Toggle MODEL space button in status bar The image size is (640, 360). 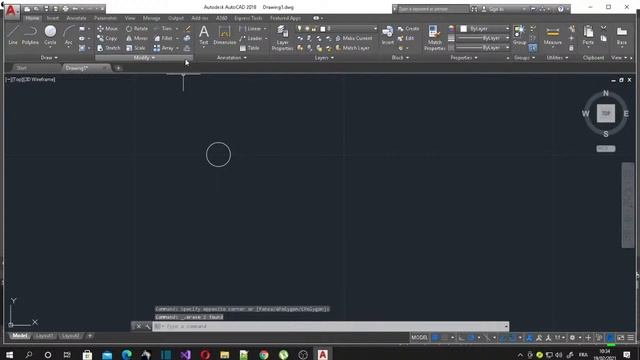pyautogui.click(x=419, y=338)
